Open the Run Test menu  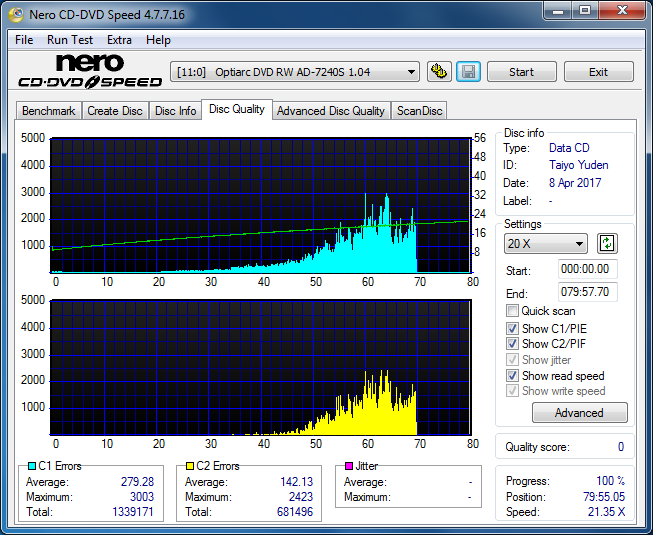[x=70, y=40]
